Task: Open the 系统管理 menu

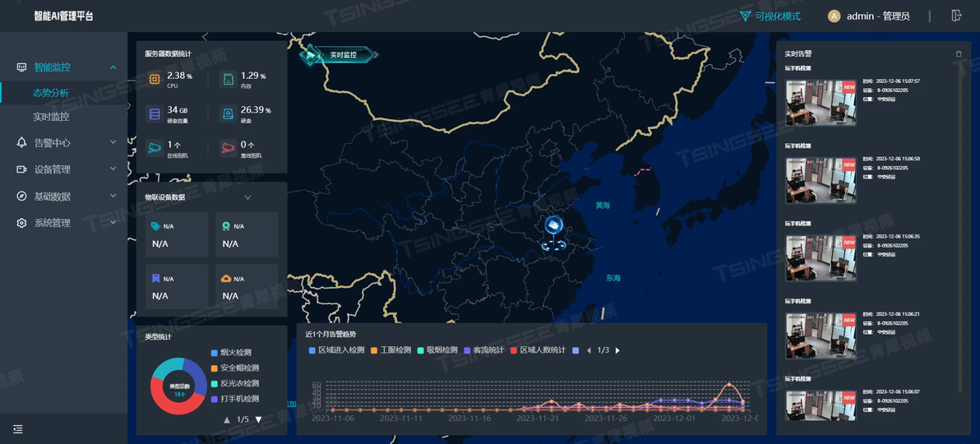Action: 64,223
